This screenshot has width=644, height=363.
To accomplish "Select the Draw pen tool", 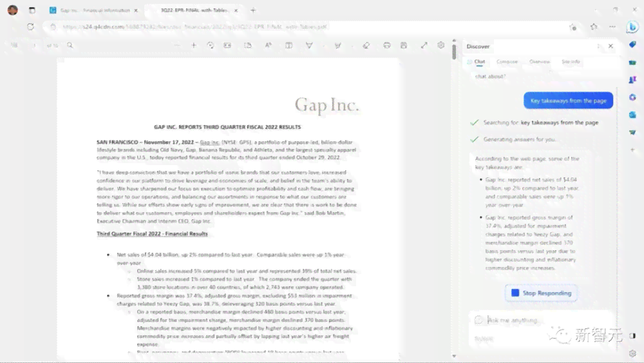I will 309,45.
